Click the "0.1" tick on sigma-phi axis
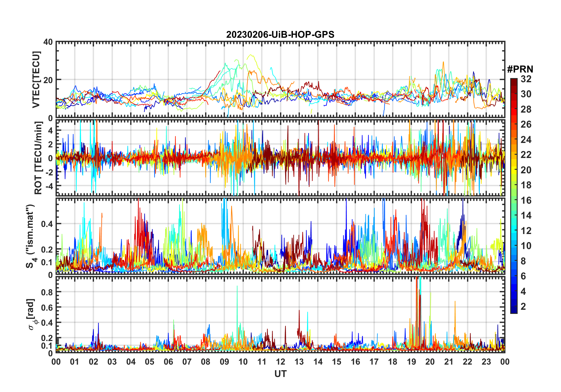561x392 pixels. (47, 346)
